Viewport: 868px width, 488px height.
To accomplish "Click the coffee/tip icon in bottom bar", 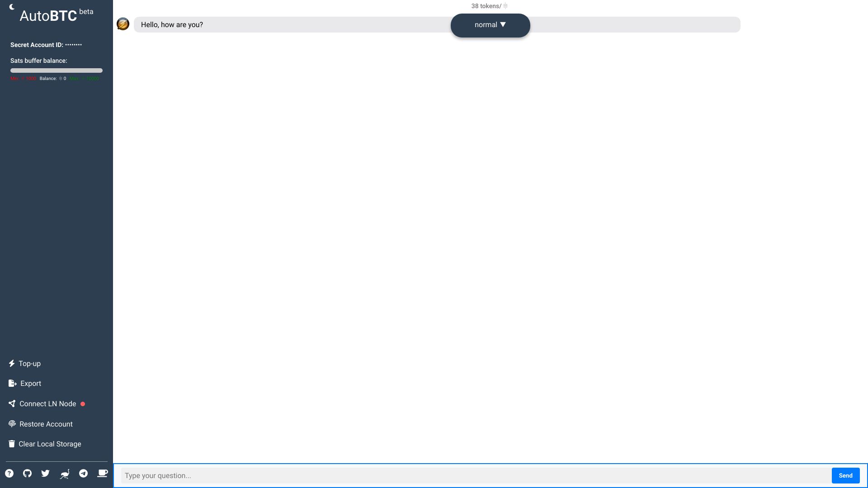I will point(103,473).
